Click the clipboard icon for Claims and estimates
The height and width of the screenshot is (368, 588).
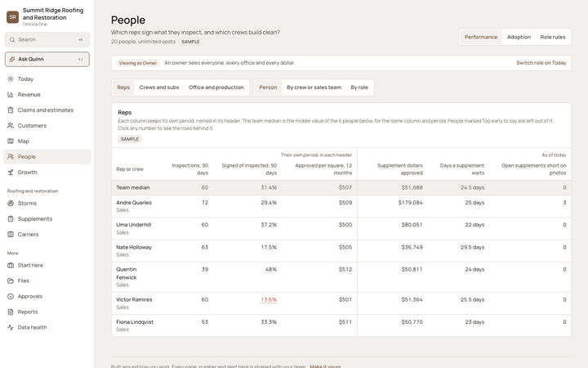point(11,110)
